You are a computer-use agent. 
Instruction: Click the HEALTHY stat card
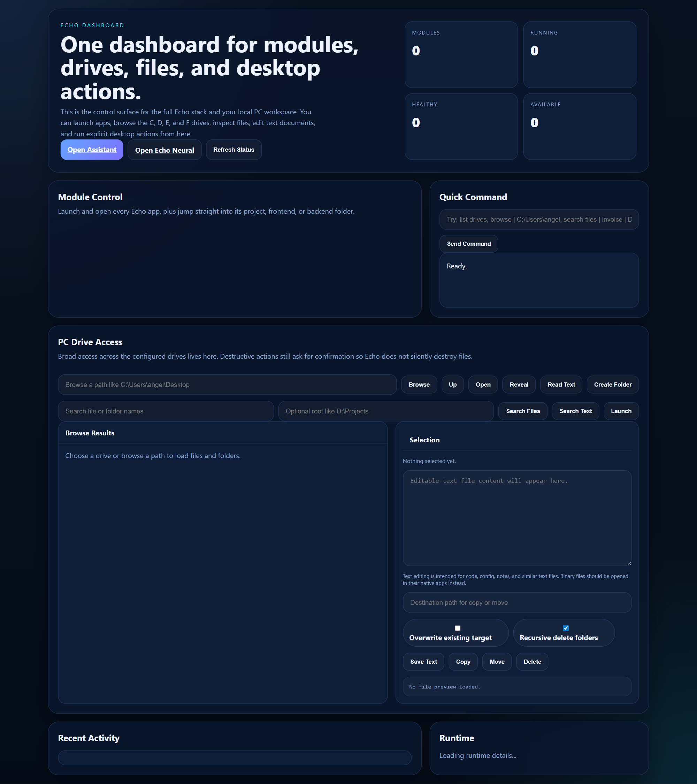(x=461, y=126)
